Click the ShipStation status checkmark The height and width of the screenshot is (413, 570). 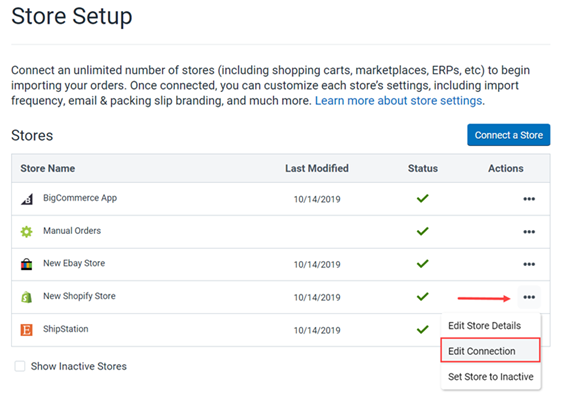click(x=422, y=329)
